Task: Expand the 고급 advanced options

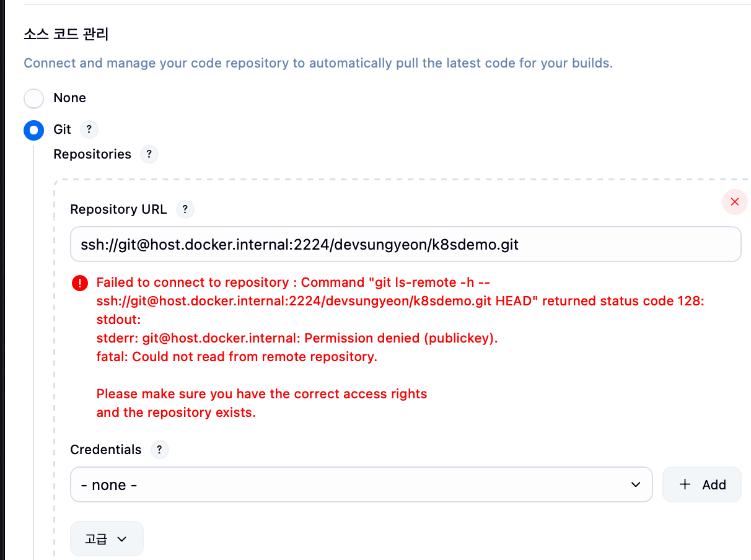Action: pyautogui.click(x=107, y=539)
